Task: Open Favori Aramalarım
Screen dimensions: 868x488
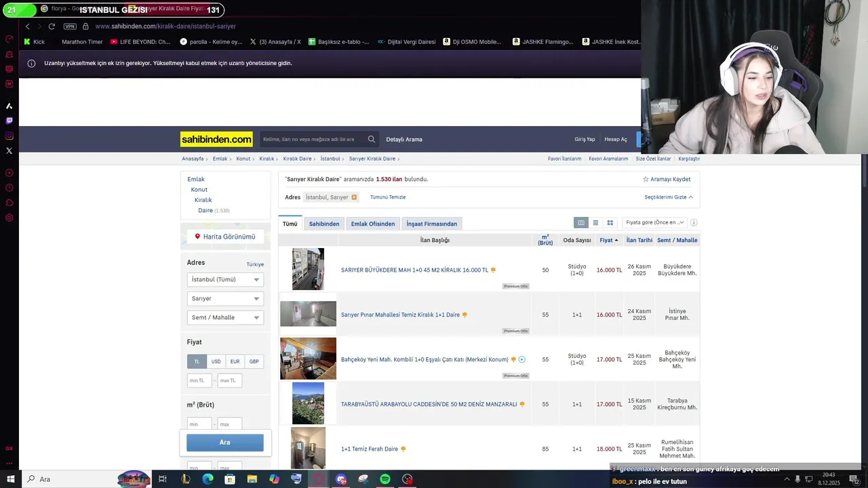Action: click(x=608, y=159)
